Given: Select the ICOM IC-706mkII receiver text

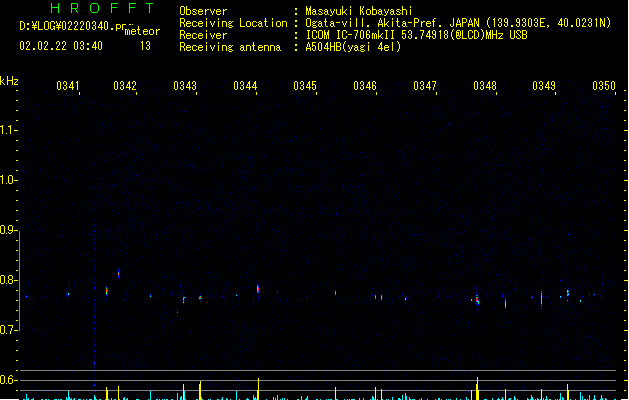Looking at the screenshot, I should (x=416, y=35).
